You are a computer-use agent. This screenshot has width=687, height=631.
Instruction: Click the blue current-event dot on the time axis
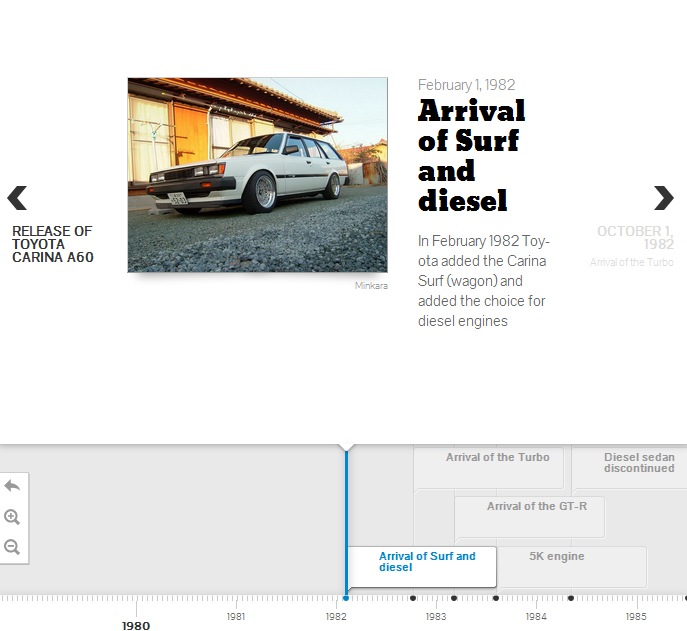(x=346, y=598)
